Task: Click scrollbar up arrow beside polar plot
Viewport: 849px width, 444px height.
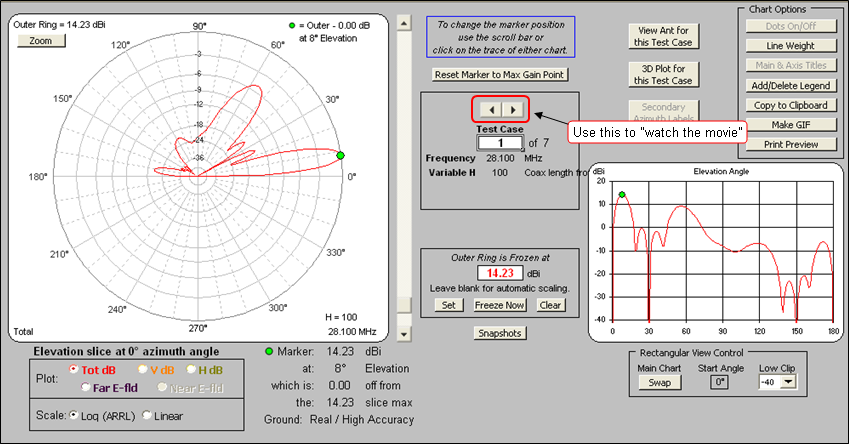Action: click(x=403, y=20)
